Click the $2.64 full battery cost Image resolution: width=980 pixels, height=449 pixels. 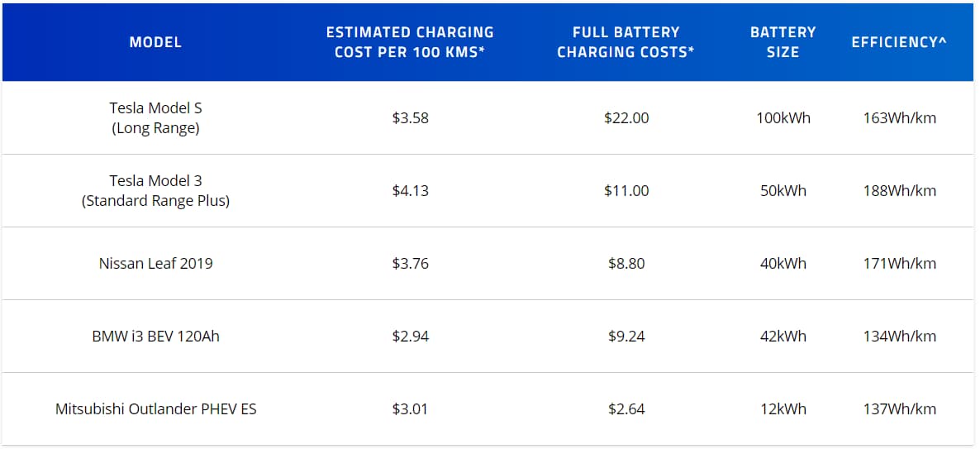pos(626,409)
